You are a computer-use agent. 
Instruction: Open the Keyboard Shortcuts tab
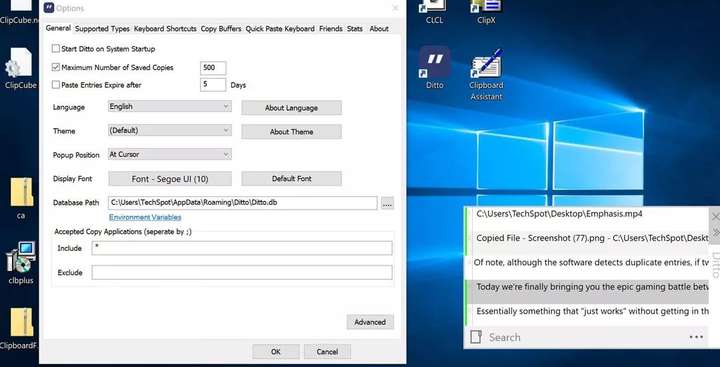point(165,29)
